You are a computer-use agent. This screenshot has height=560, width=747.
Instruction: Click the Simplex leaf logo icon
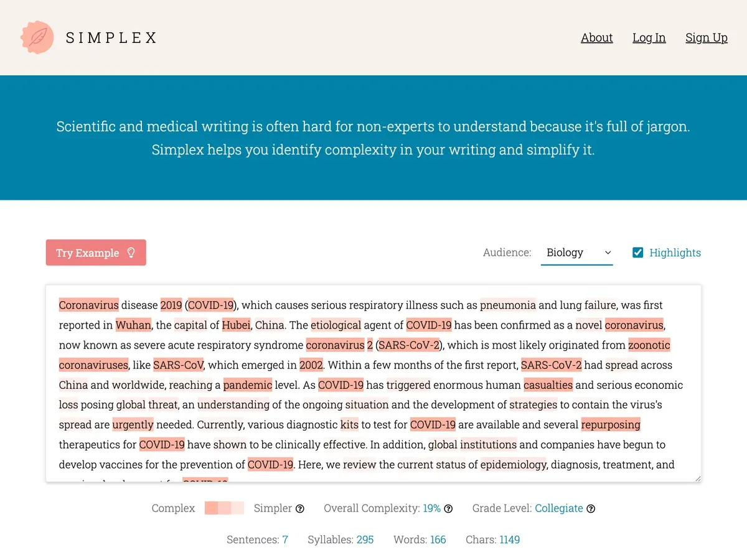tap(37, 37)
